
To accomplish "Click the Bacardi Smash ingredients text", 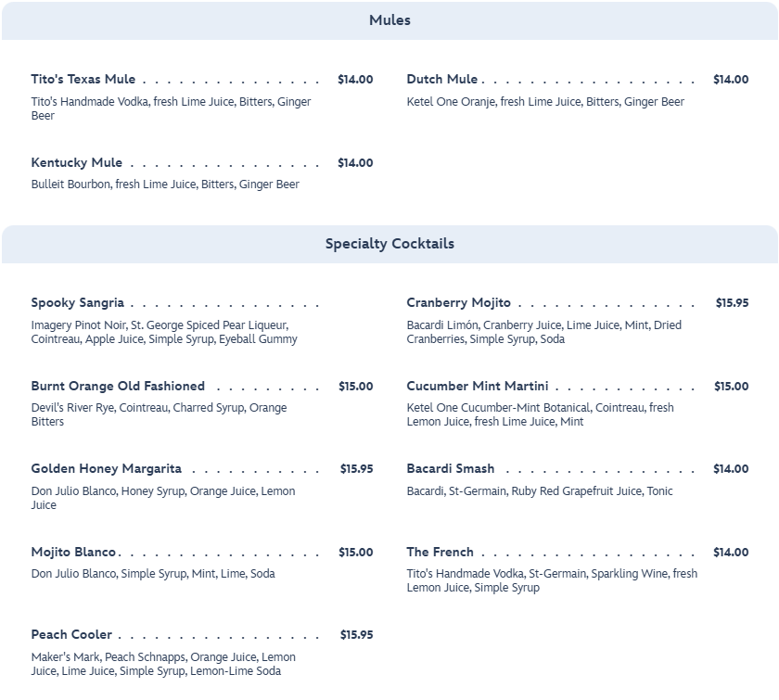I will pyautogui.click(x=540, y=491).
